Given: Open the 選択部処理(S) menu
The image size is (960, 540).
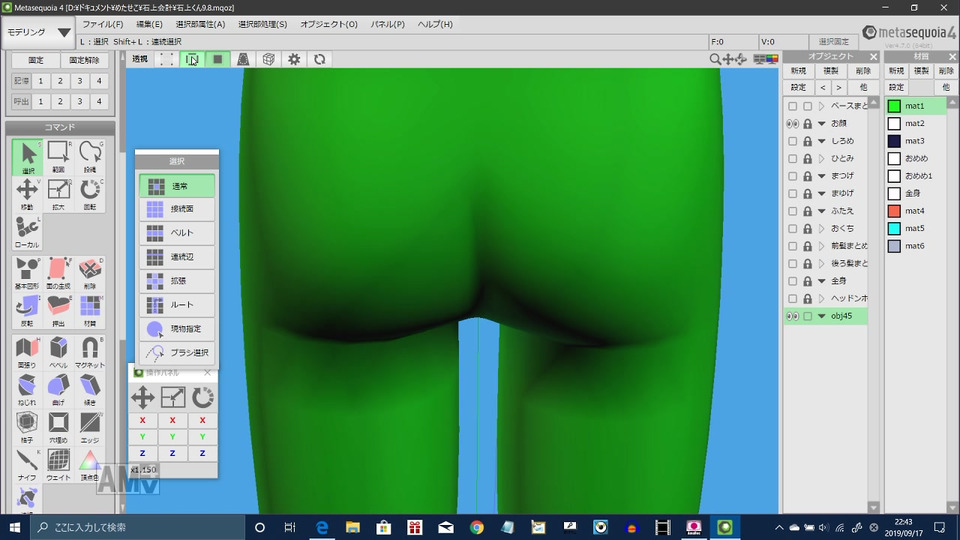Looking at the screenshot, I should point(262,24).
